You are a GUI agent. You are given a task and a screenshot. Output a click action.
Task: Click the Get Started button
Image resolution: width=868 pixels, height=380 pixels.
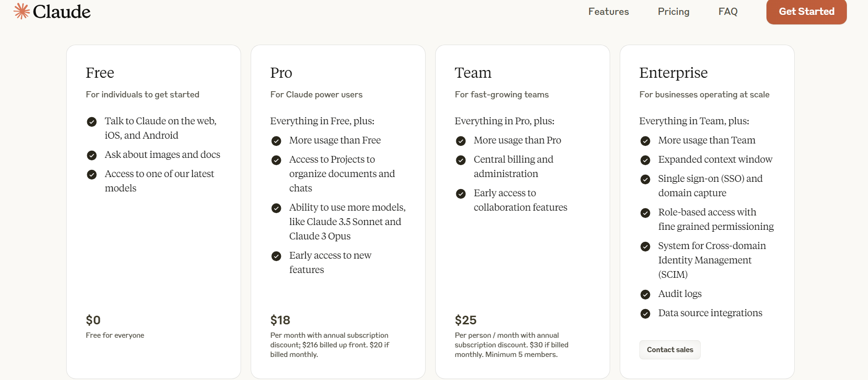pos(806,12)
